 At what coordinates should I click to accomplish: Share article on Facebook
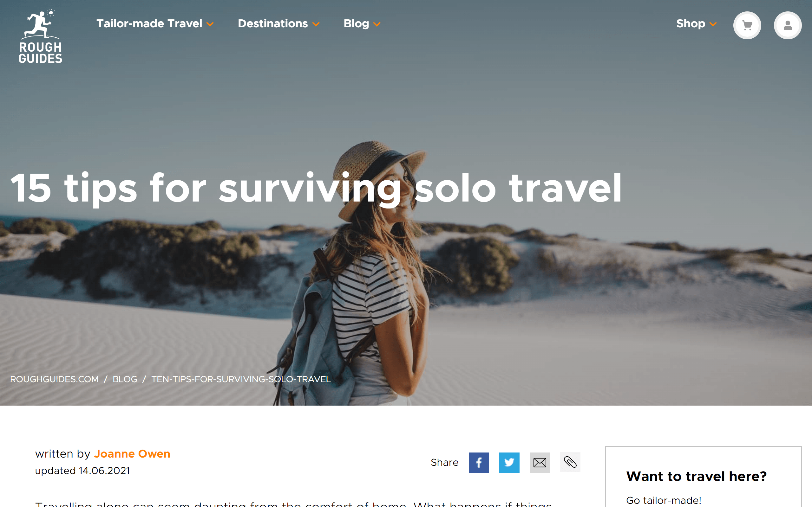(x=479, y=462)
